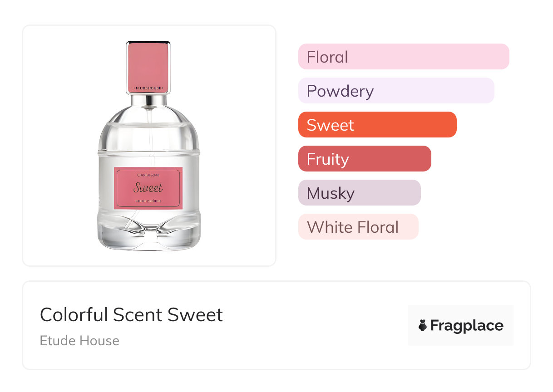Select the Floral accord bar
Image resolution: width=553 pixels, height=392 pixels.
pos(403,57)
